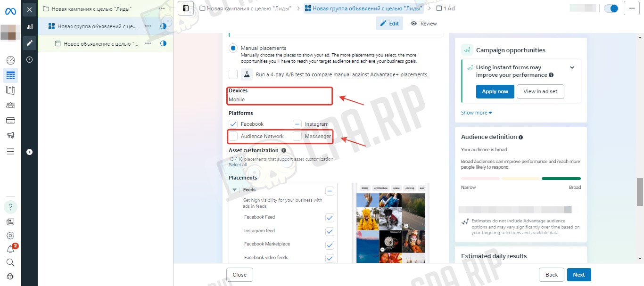The image size is (644, 286).
Task: Uncheck the Facebook Feed placement
Action: (x=330, y=218)
